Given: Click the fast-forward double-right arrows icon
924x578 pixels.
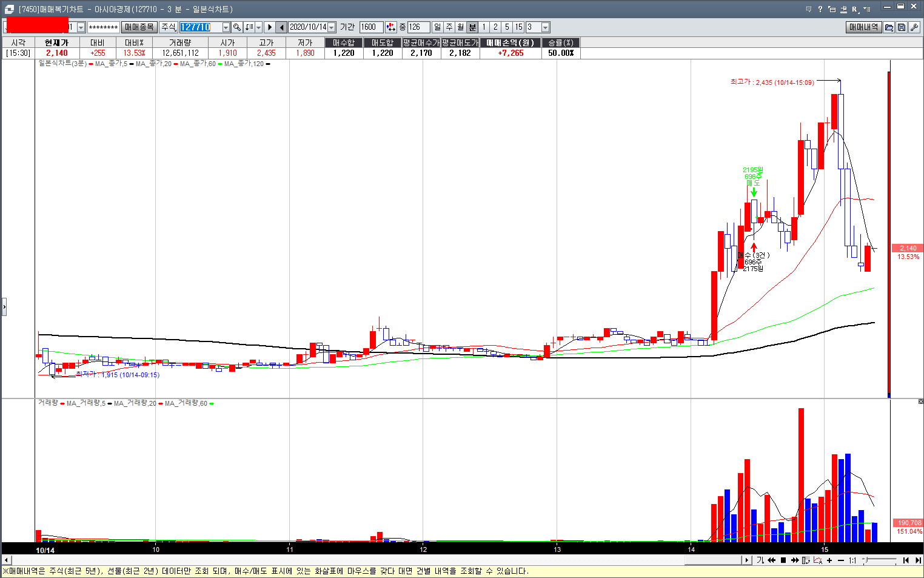Looking at the screenshot, I should click(795, 560).
